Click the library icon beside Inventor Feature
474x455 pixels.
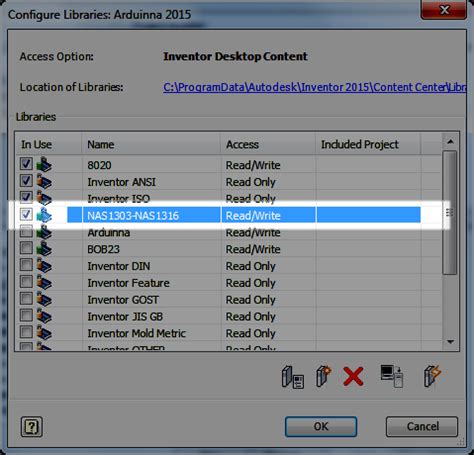[x=44, y=282]
